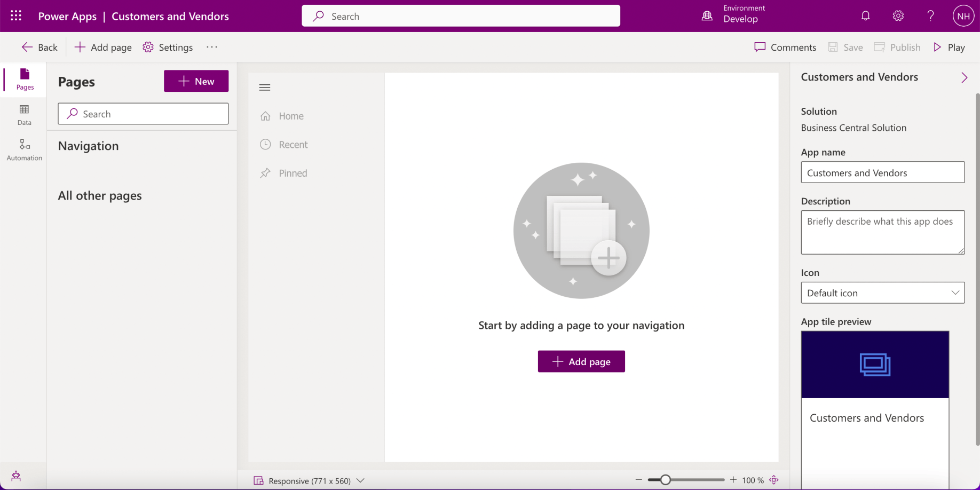Viewport: 980px width, 490px height.
Task: Zoom out with the minus icon
Action: pyautogui.click(x=638, y=480)
